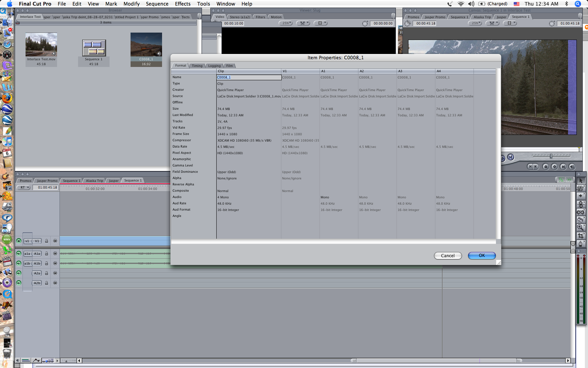Adjust Timeline zoom slider at bottom
Screen dimensions: 588x368
pos(69,360)
